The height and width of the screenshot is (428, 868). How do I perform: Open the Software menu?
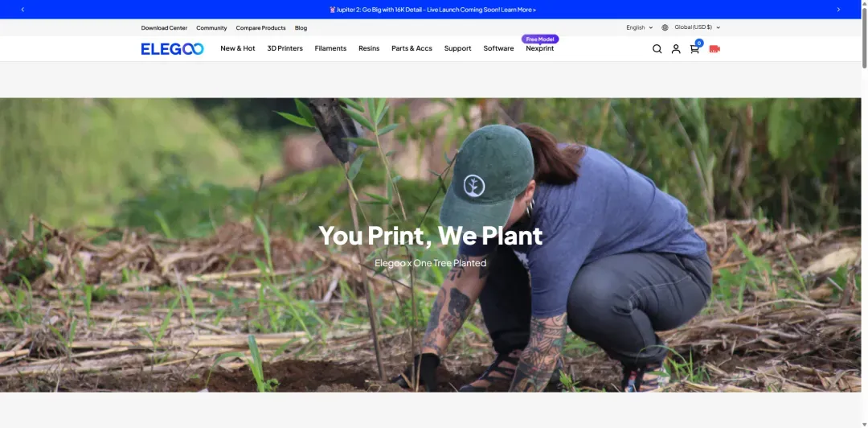pyautogui.click(x=498, y=49)
